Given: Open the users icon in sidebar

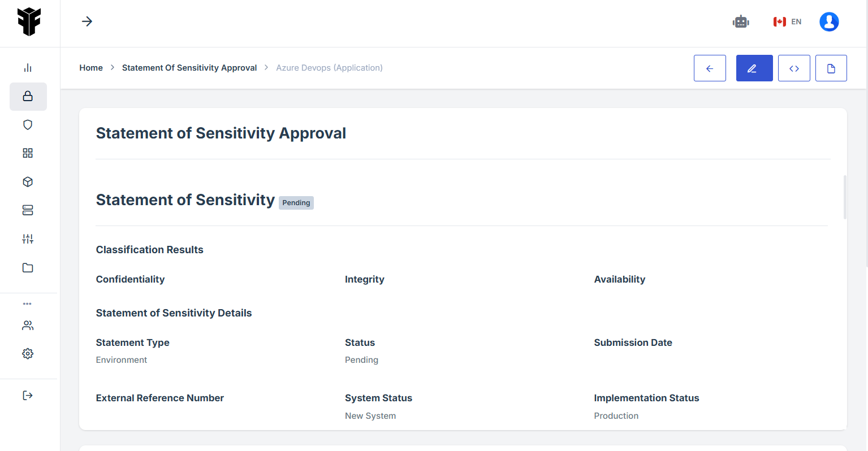Looking at the screenshot, I should 28,326.
